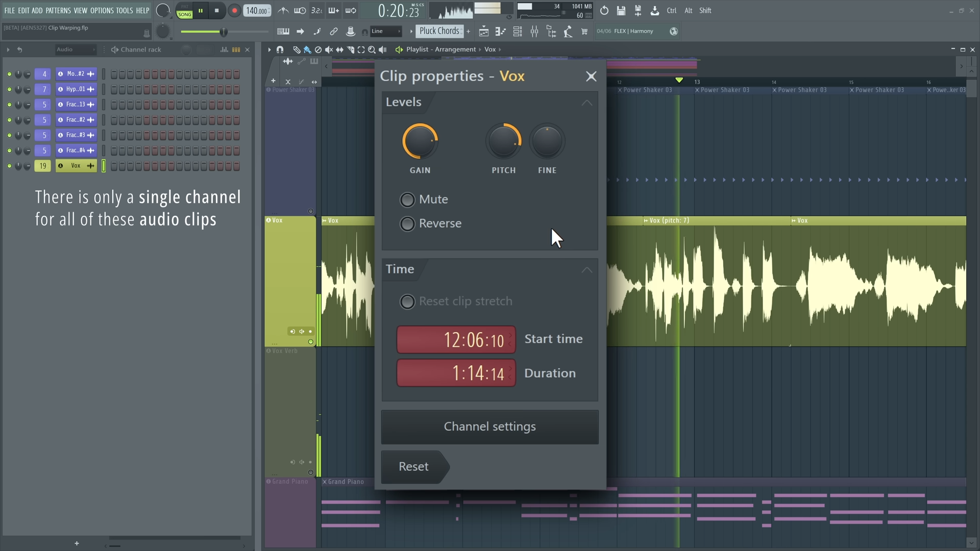Open the Mixer view icon
This screenshot has width=980, height=551.
pyautogui.click(x=534, y=32)
